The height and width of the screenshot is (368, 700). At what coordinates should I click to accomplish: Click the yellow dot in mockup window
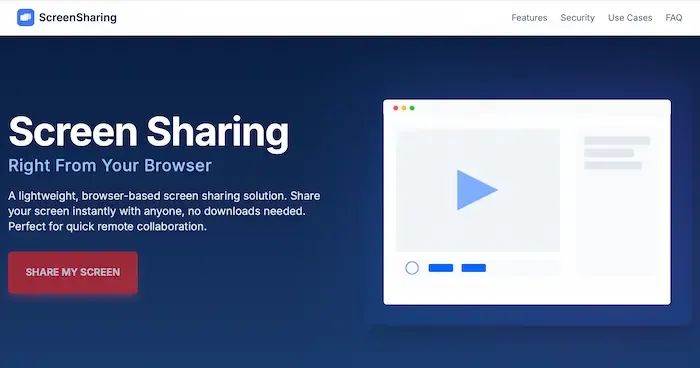point(404,108)
